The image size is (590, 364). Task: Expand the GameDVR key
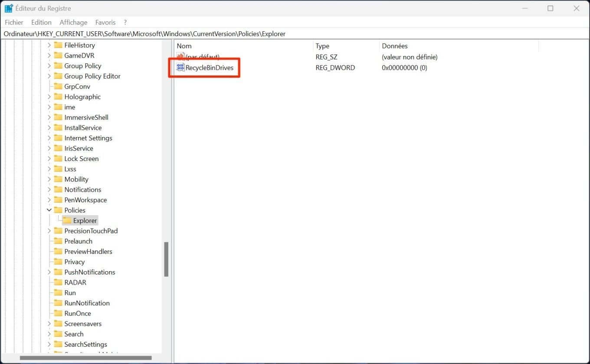pyautogui.click(x=49, y=56)
